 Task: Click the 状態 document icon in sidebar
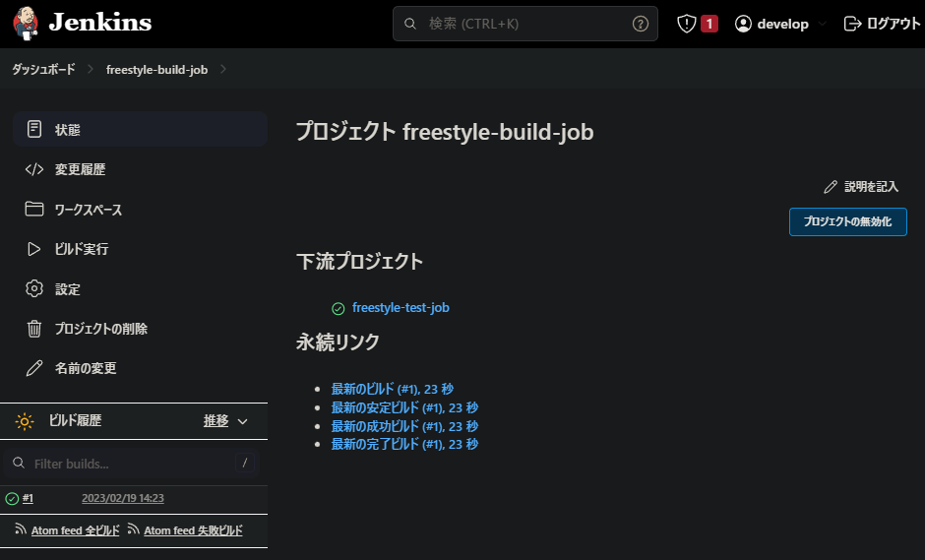click(34, 129)
